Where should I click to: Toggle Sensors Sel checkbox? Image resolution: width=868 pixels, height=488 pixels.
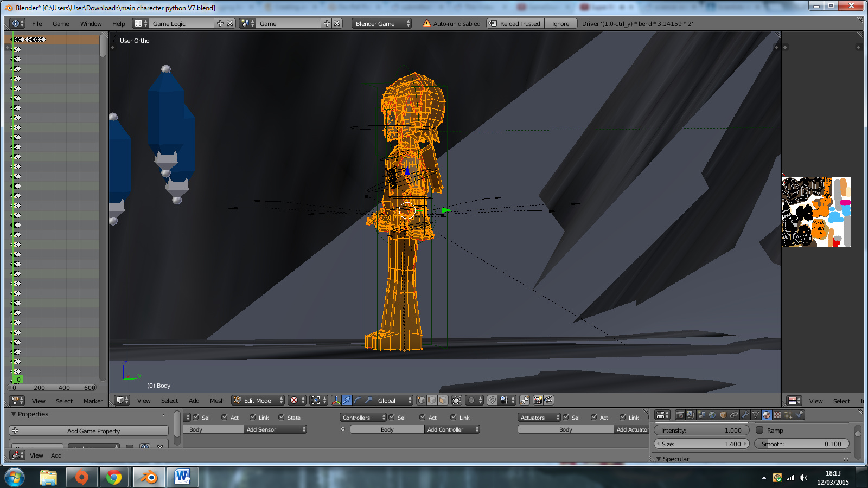click(196, 417)
